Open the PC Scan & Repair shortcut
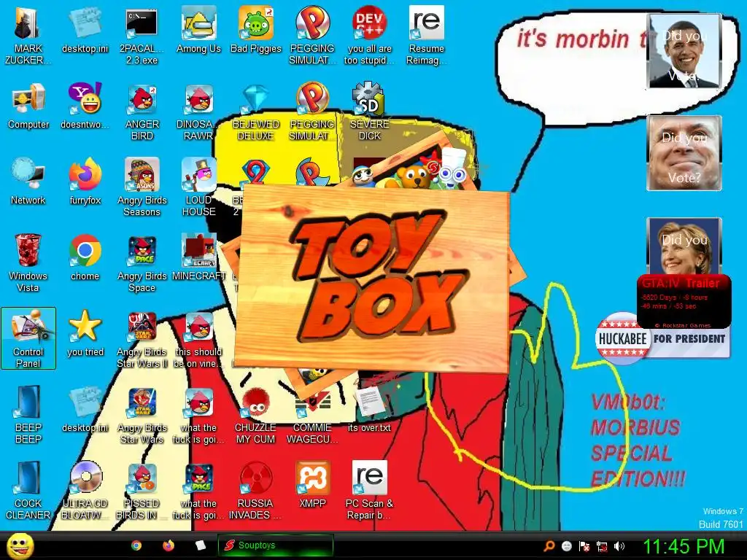Screen dimensions: 747x560 point(369,491)
